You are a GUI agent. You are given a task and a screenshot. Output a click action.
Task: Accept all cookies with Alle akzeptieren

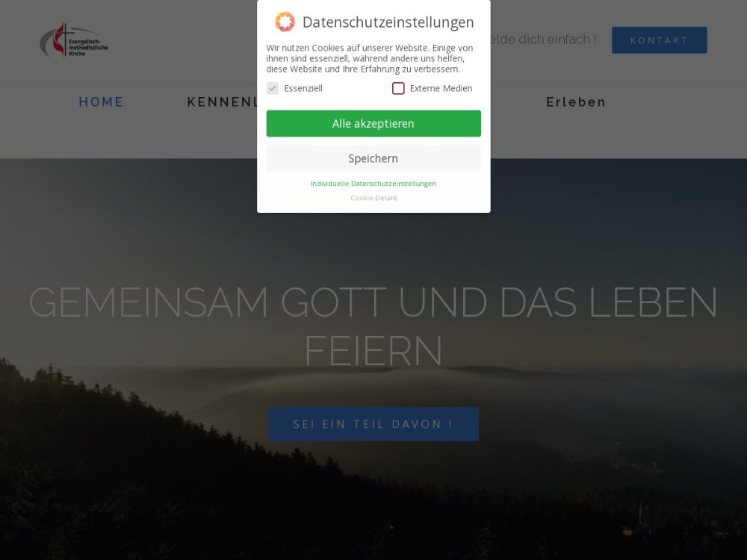tap(373, 123)
